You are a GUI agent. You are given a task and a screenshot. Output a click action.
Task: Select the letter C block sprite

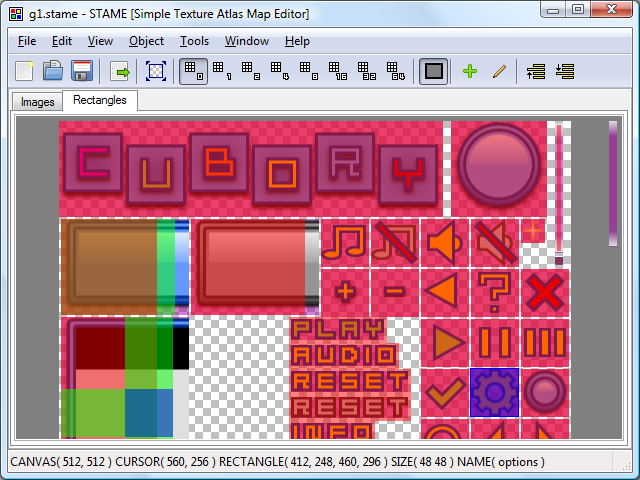pos(93,162)
